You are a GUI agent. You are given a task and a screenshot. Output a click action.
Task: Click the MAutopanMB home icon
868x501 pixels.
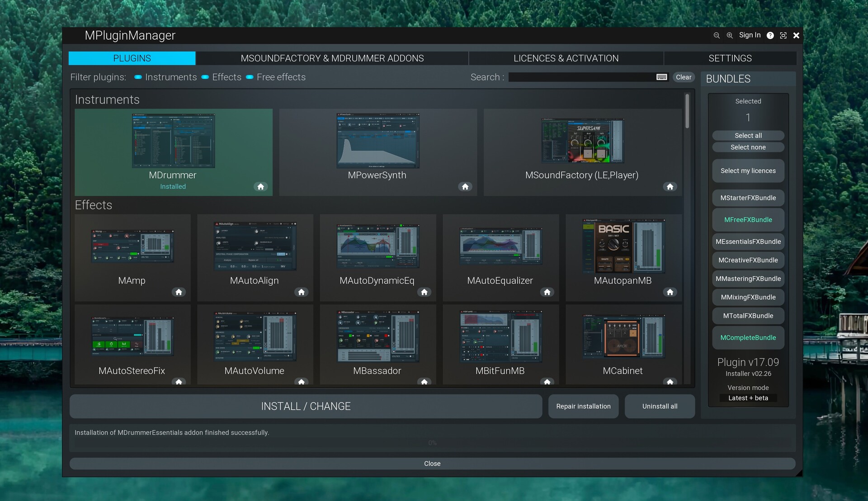[670, 292]
